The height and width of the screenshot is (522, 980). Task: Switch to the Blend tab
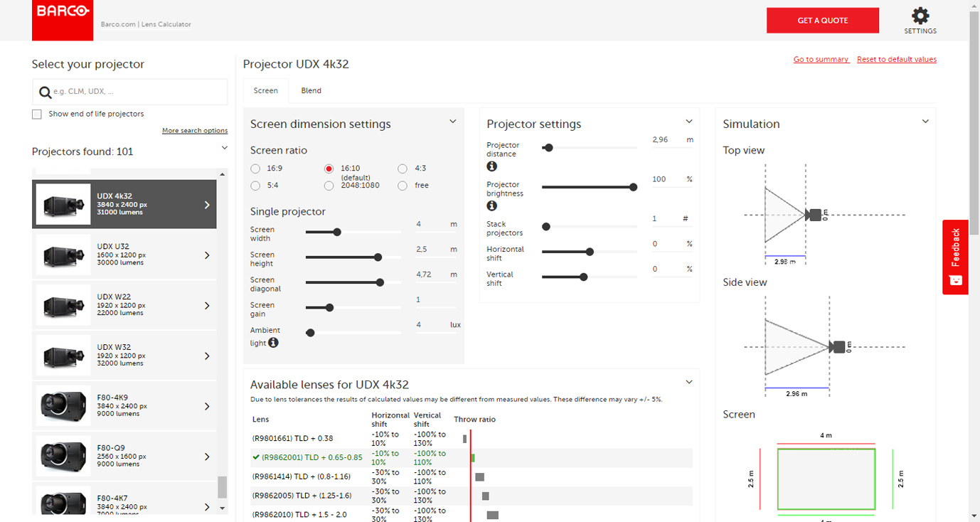pyautogui.click(x=311, y=91)
